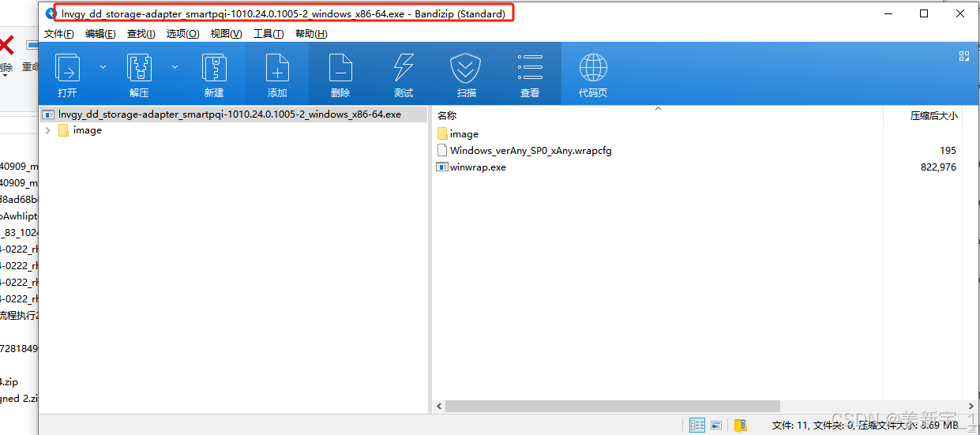The height and width of the screenshot is (435, 980).
Task: Switch to thumbnail view in status bar
Action: click(x=716, y=426)
